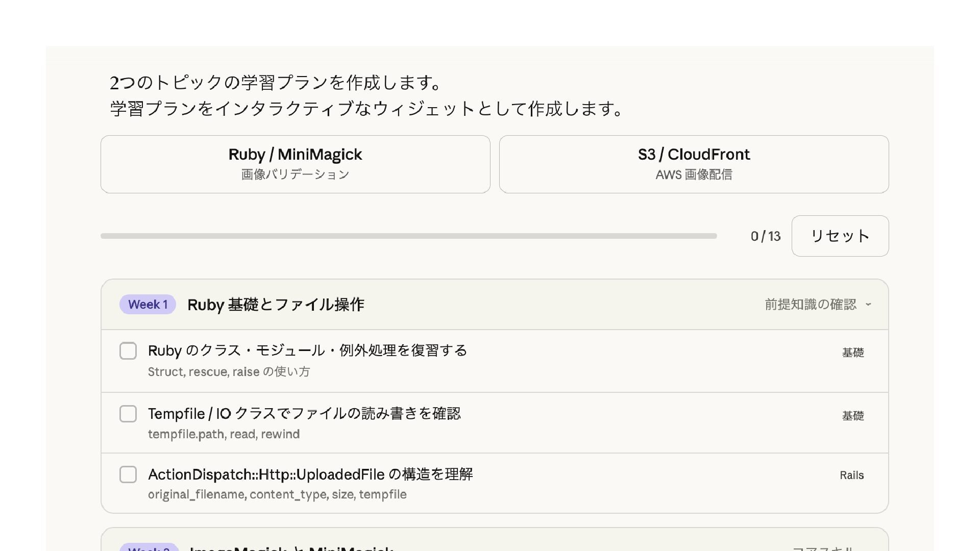Click the 基礎 tag on the Tempfile row
The width and height of the screenshot is (980, 551).
pos(852,416)
